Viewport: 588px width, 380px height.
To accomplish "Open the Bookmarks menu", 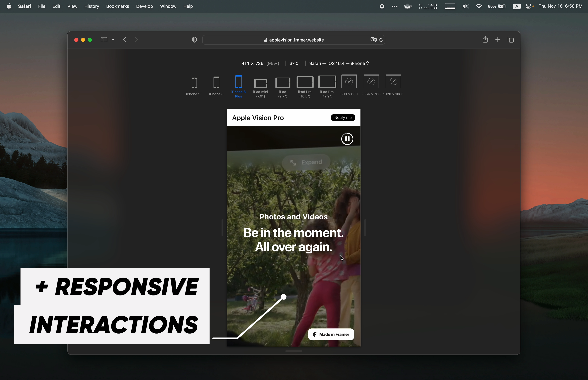I will tap(117, 6).
